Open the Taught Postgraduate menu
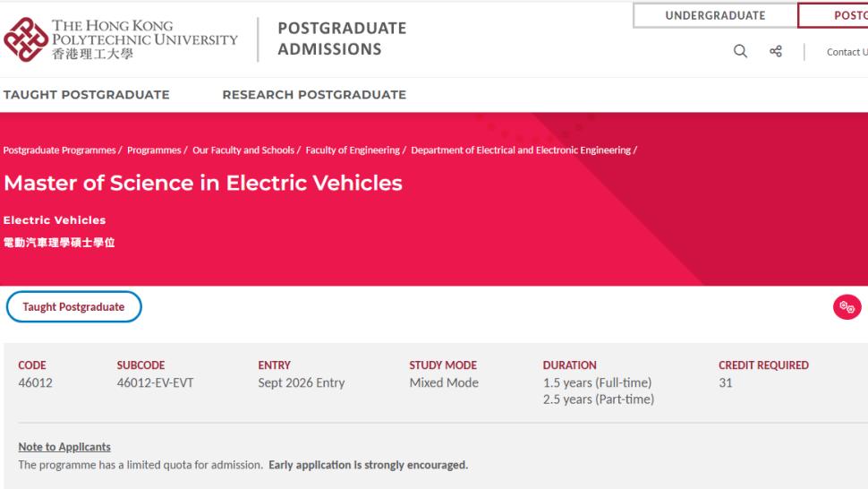Viewport: 868px width, 489px height. pyautogui.click(x=87, y=95)
